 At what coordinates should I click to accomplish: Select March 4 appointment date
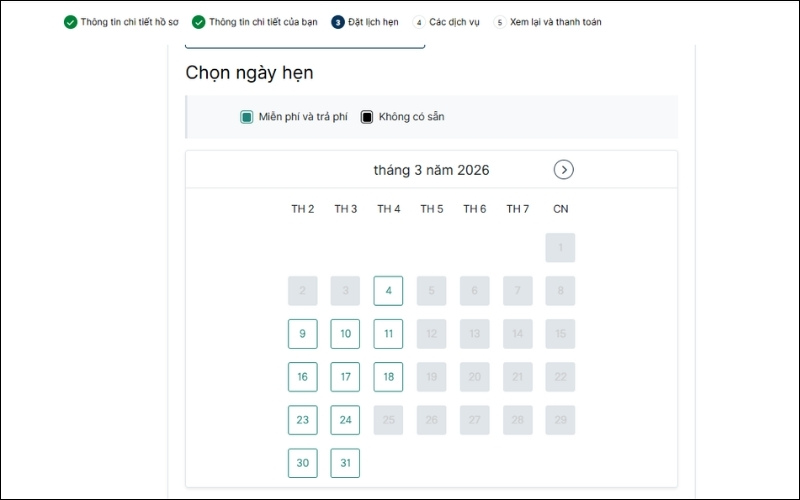[388, 291]
